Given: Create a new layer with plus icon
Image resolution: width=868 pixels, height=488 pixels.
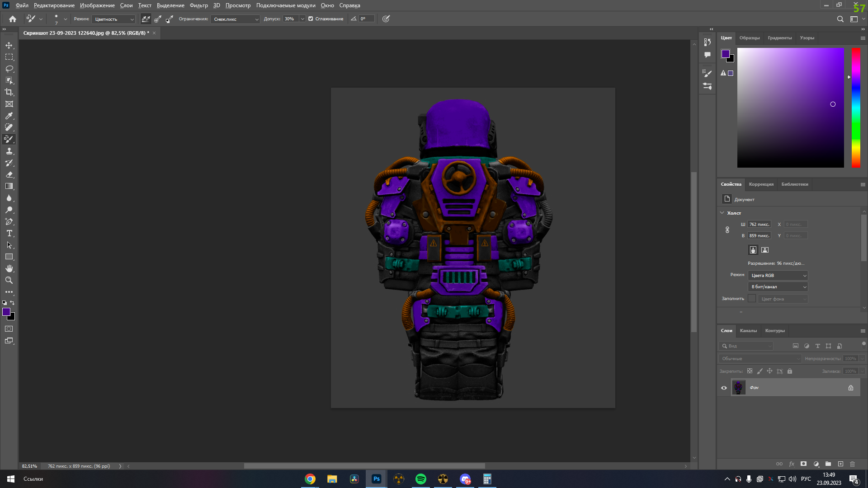Looking at the screenshot, I should [840, 464].
